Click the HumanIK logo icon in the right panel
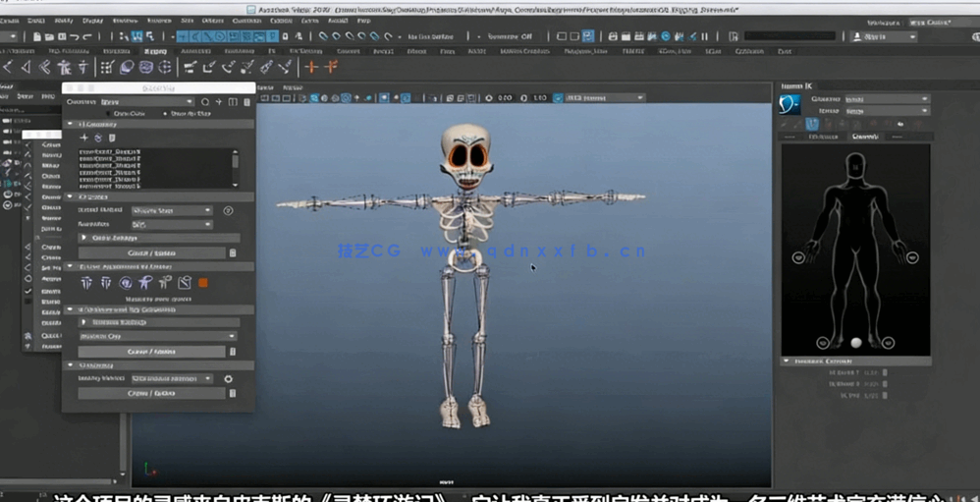The width and height of the screenshot is (980, 502). [x=790, y=104]
